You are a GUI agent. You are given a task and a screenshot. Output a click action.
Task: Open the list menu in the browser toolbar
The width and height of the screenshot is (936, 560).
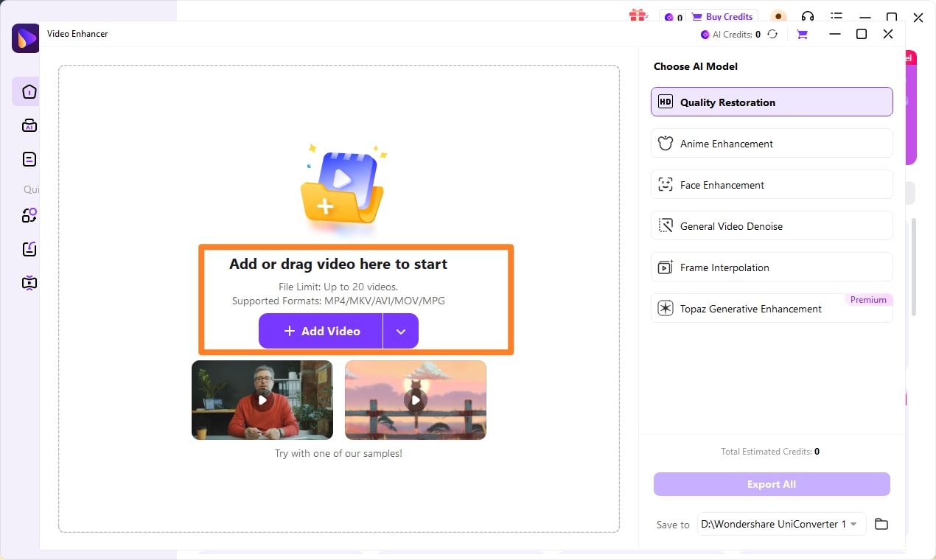[x=837, y=16]
